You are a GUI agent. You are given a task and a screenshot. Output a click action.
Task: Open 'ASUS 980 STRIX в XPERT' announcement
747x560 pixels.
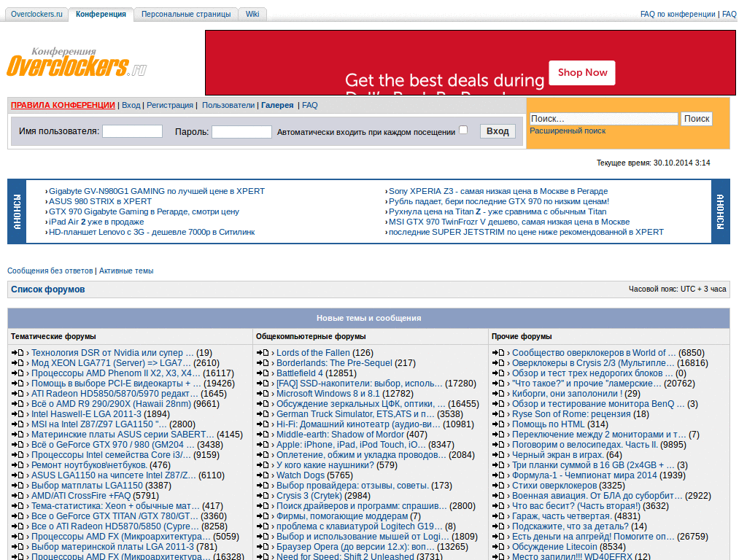tap(100, 201)
